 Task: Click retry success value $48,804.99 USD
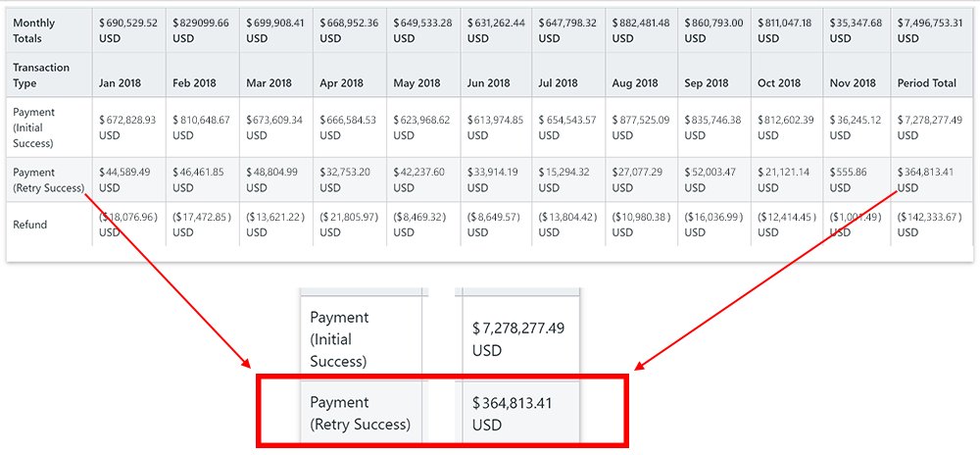click(271, 180)
